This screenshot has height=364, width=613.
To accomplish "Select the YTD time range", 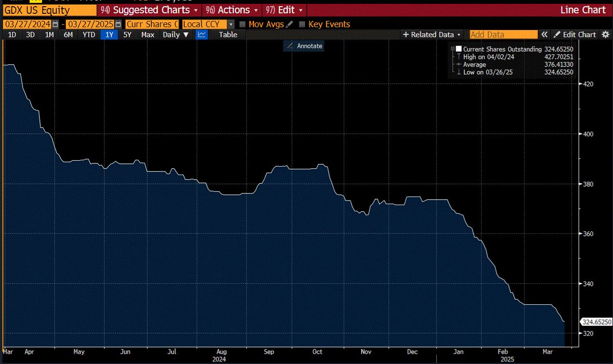I will (x=89, y=35).
